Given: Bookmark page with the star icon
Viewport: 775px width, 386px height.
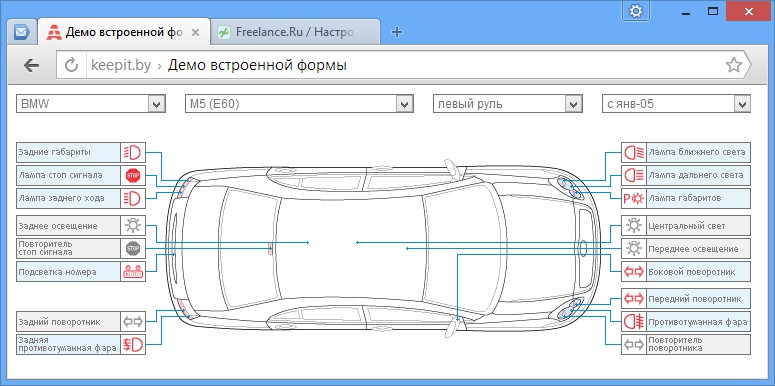Looking at the screenshot, I should coord(733,65).
